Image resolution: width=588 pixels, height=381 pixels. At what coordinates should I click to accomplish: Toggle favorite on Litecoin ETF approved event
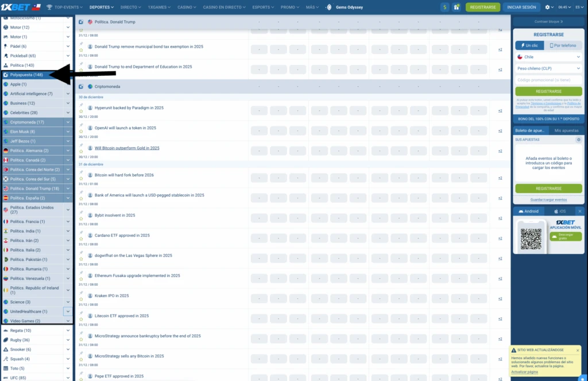[81, 320]
